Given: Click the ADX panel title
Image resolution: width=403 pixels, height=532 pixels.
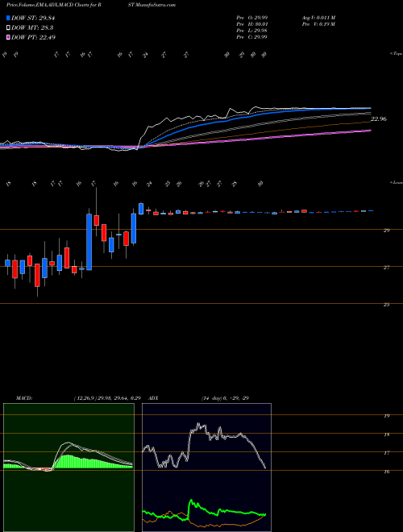Looking at the screenshot, I should [x=153, y=398].
